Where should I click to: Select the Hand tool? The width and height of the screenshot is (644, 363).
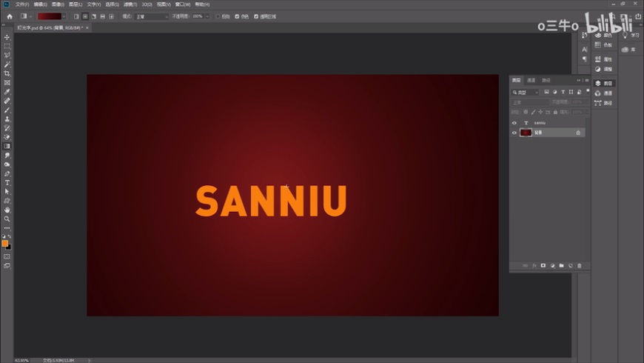point(7,210)
